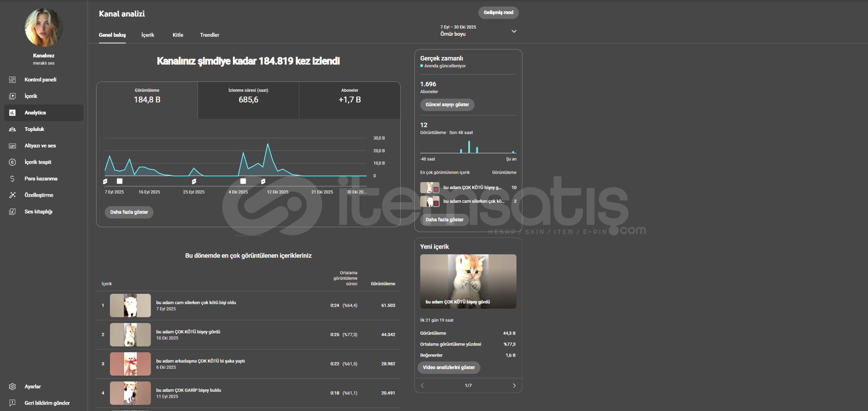Switch to the Kitle tab
Screen dimensions: 868x411
point(178,35)
